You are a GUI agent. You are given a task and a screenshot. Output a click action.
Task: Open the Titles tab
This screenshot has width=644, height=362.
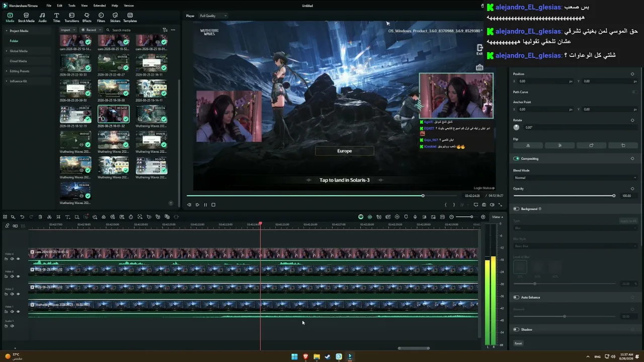coord(56,18)
